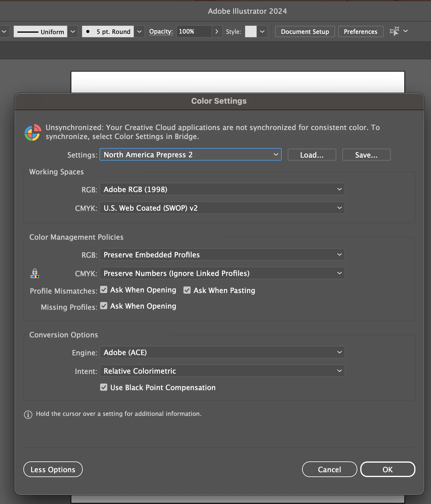Click the CMYK policy lock icon
Image resolution: width=431 pixels, height=504 pixels.
coord(35,273)
